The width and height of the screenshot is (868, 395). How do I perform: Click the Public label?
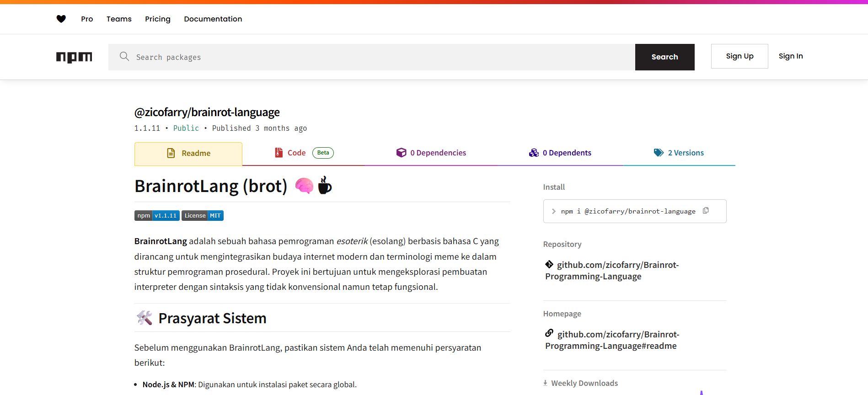[x=186, y=128]
